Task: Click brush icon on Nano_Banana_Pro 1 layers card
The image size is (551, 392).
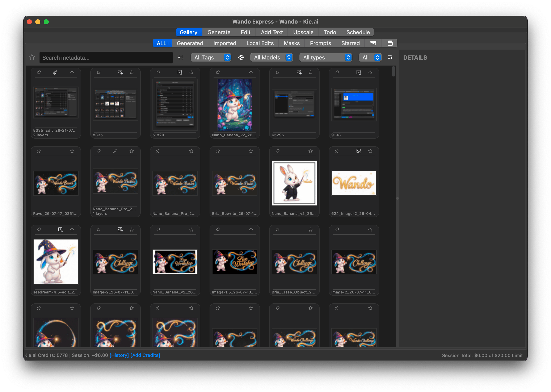Action: (x=115, y=151)
